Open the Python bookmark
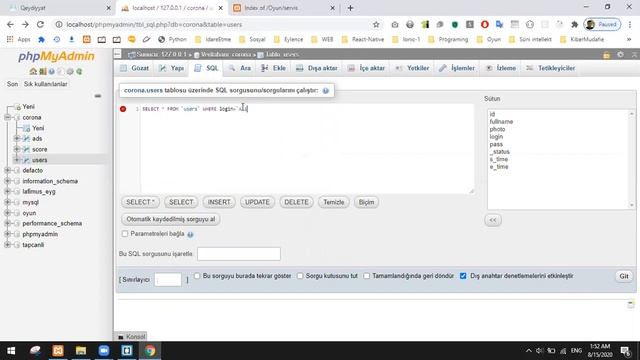640x360 pixels. [x=173, y=39]
